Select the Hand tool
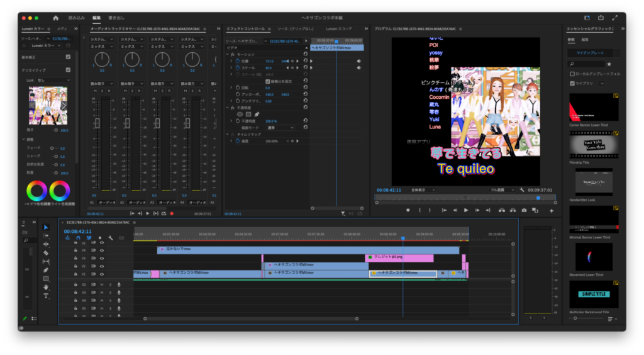The height and width of the screenshot is (355, 644). pyautogui.click(x=45, y=287)
